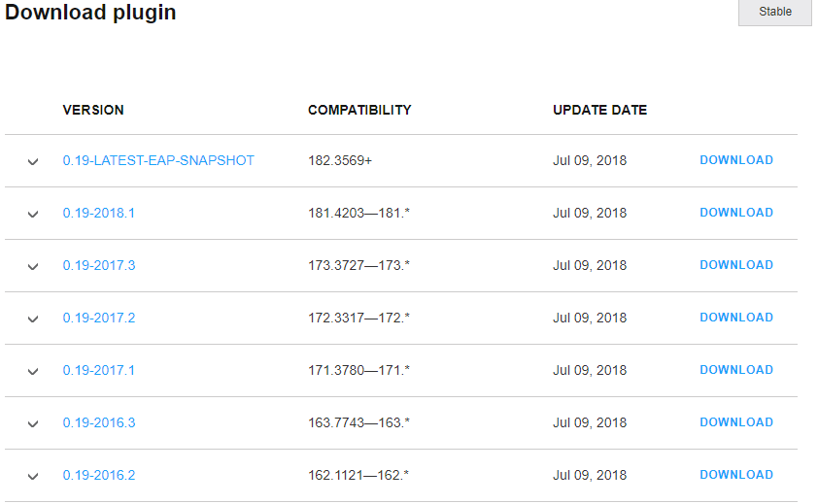This screenshot has height=504, width=818.
Task: Expand the 0.19-2017.1 row chevron
Action: tap(33, 372)
